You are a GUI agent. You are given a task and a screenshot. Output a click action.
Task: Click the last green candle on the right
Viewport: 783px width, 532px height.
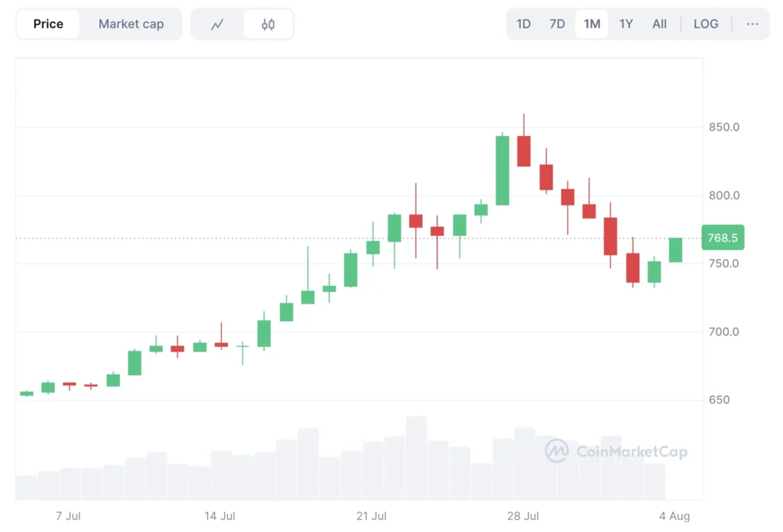[676, 250]
